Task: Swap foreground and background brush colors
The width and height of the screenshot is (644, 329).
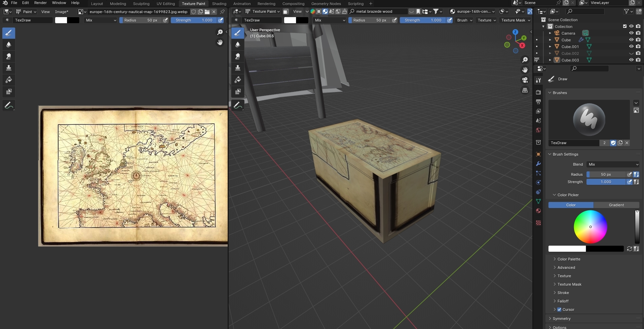Action: pyautogui.click(x=630, y=249)
